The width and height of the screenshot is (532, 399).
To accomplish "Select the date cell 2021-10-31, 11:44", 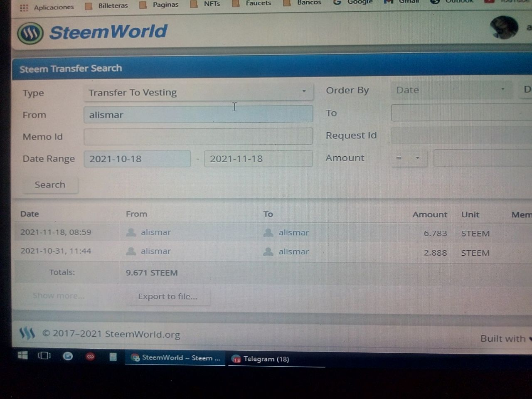I will 56,251.
